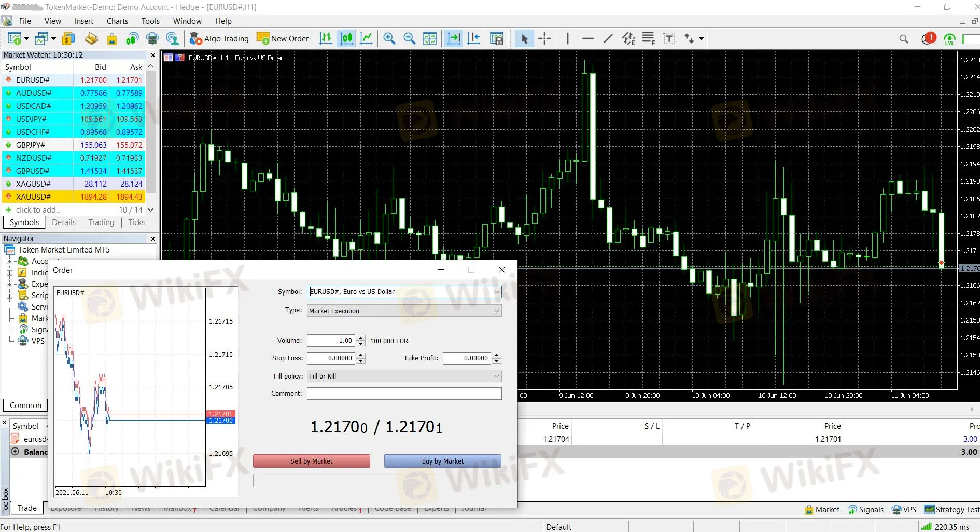
Task: Open the notifications icon with badge 1
Action: point(929,38)
